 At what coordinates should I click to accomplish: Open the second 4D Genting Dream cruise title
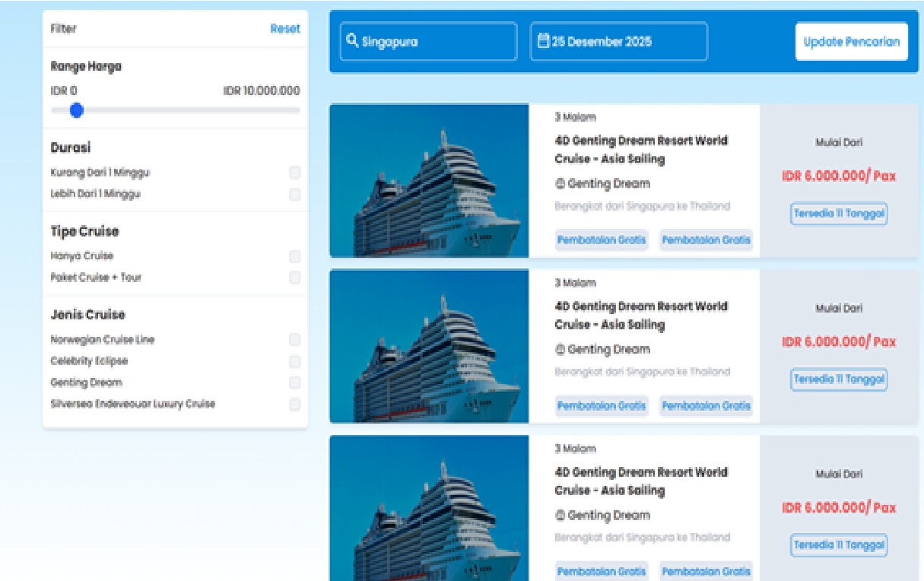pyautogui.click(x=640, y=316)
